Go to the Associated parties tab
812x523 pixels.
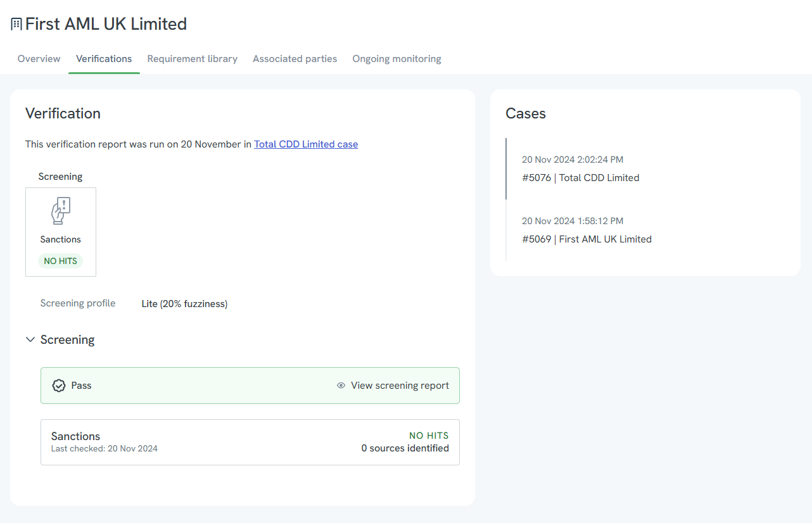295,59
